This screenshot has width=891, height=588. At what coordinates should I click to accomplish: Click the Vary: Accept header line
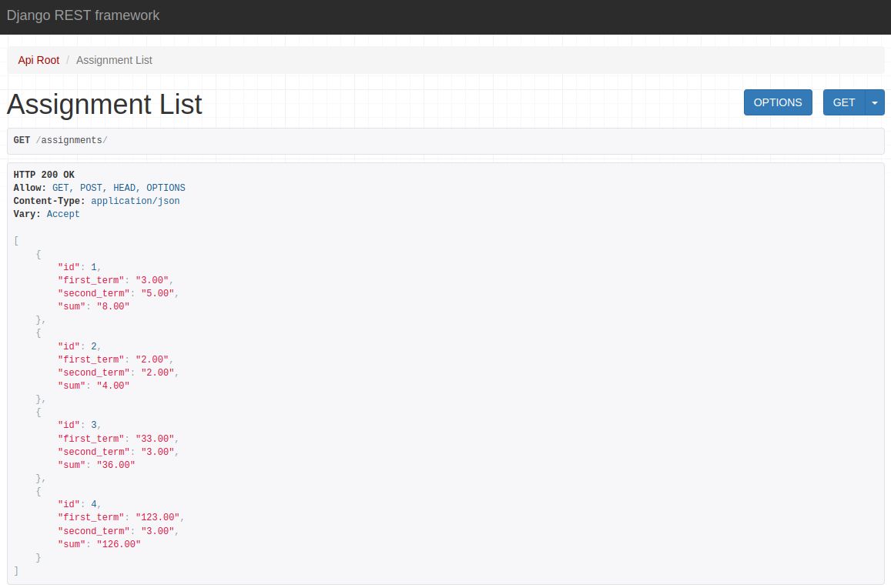47,214
